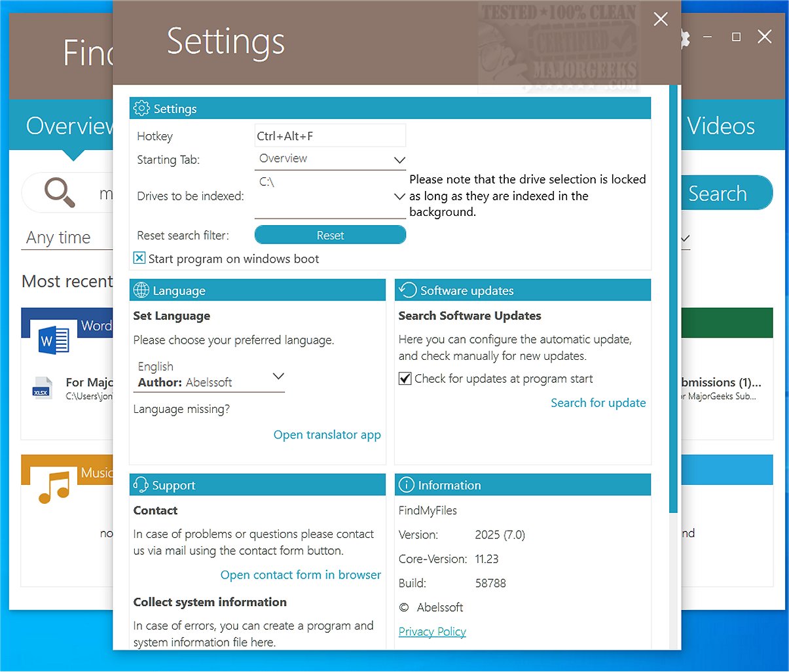This screenshot has height=672, width=789.
Task: Maximize the FindMyFiles main window
Action: (736, 37)
